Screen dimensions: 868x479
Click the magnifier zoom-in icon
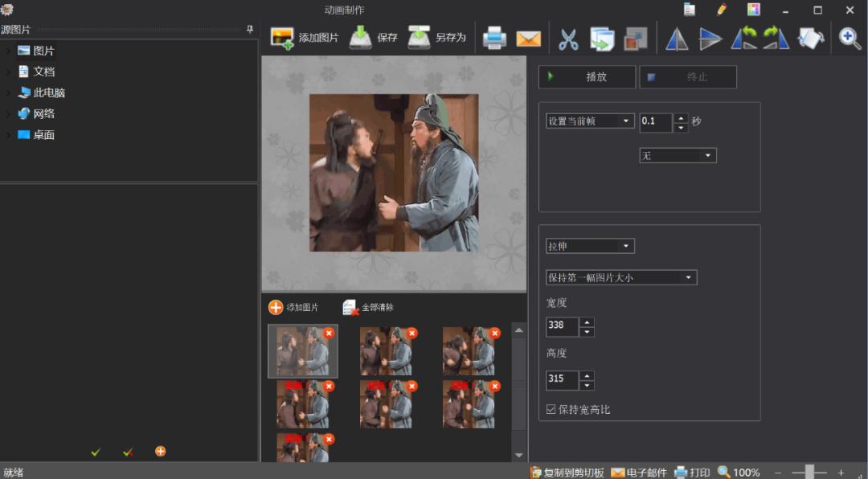pos(850,38)
